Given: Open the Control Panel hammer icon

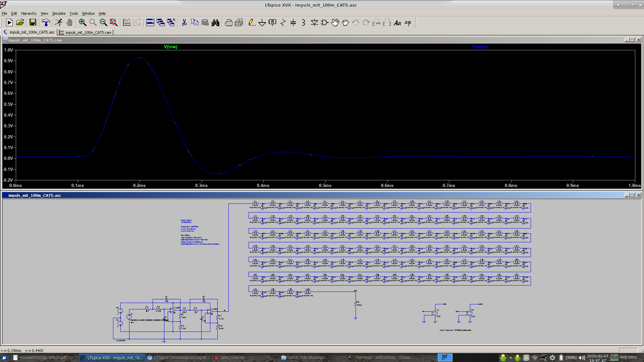Looking at the screenshot, I should (x=46, y=22).
